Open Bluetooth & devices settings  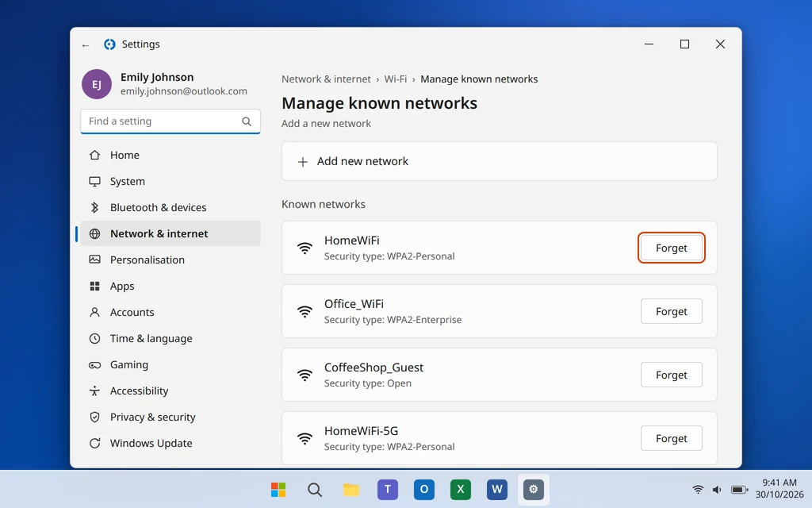tap(170, 207)
